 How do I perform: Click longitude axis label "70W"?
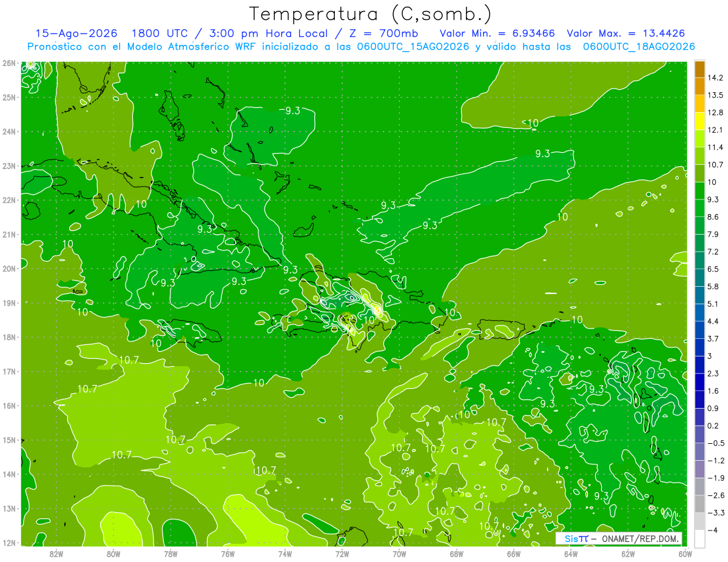pos(399,553)
